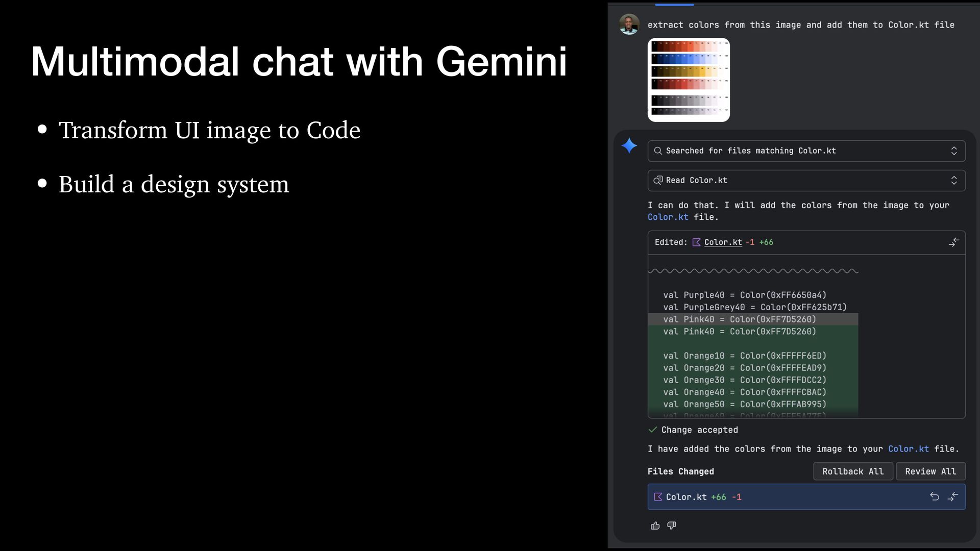
Task: Click the Kotlin file icon beside Edited
Action: pyautogui.click(x=696, y=242)
